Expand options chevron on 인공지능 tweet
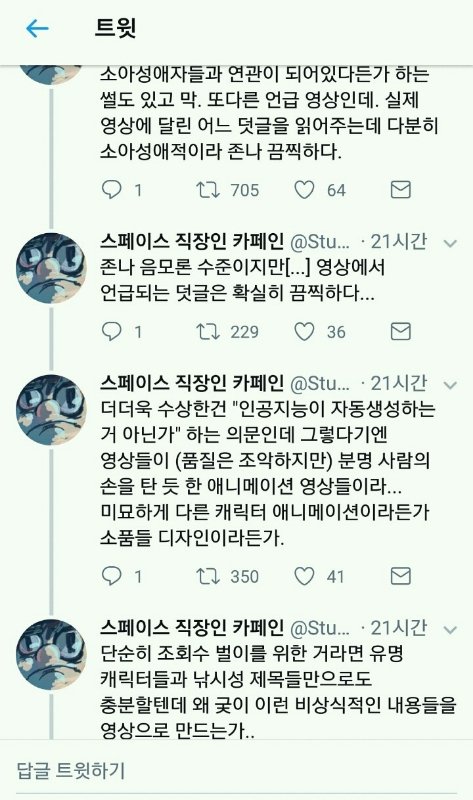The width and height of the screenshot is (473, 800). coord(450,385)
